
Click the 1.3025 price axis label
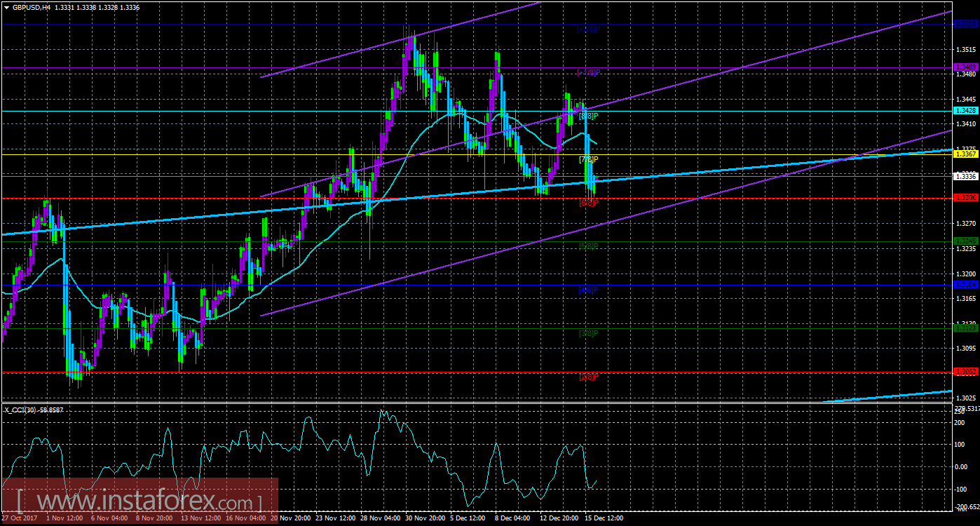pos(965,398)
